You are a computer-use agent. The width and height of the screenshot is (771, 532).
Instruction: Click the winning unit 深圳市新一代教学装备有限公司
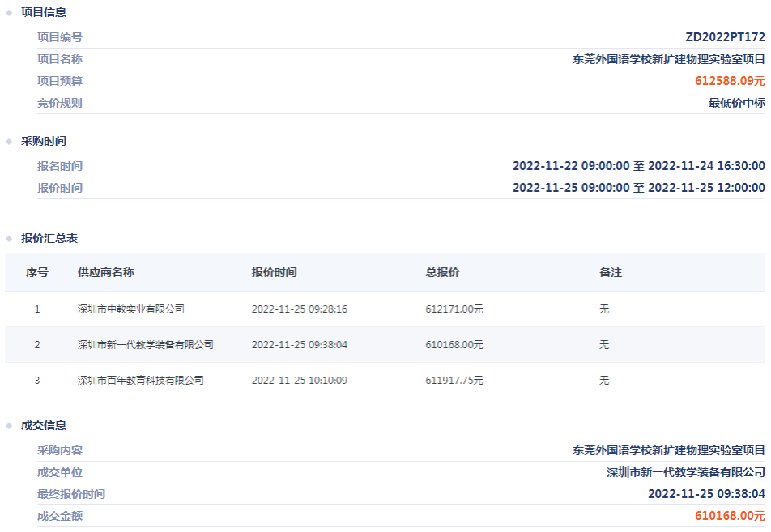coord(686,473)
